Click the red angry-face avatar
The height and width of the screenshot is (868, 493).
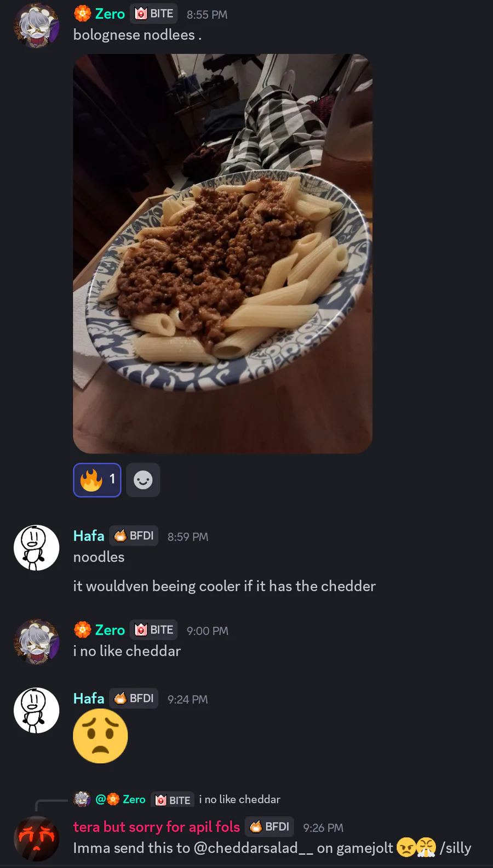tap(36, 839)
